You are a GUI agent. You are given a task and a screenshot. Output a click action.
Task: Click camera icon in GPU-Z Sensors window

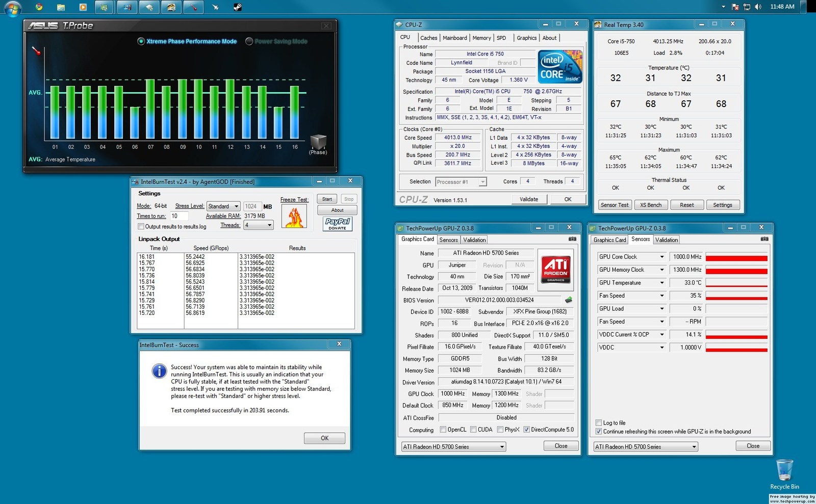[x=764, y=238]
